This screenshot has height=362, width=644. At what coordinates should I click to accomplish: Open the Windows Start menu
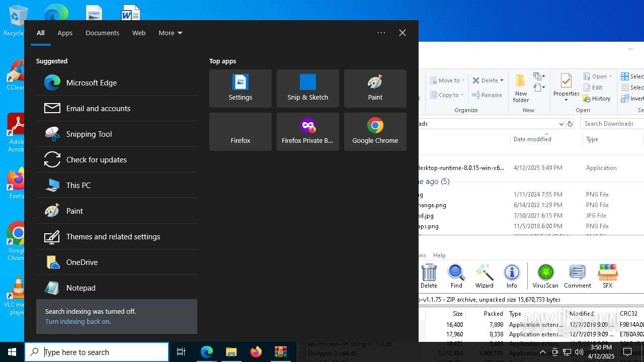[12, 352]
